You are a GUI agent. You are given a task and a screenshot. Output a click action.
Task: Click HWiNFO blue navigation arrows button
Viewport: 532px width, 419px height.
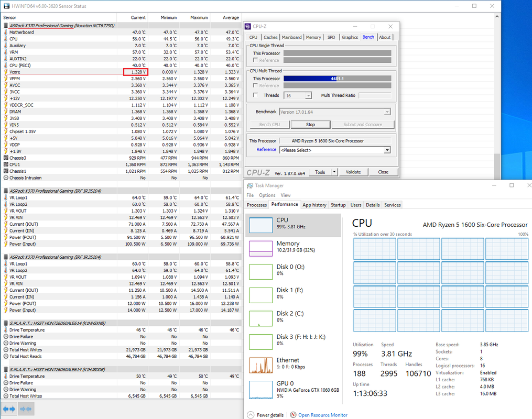click(x=9, y=409)
